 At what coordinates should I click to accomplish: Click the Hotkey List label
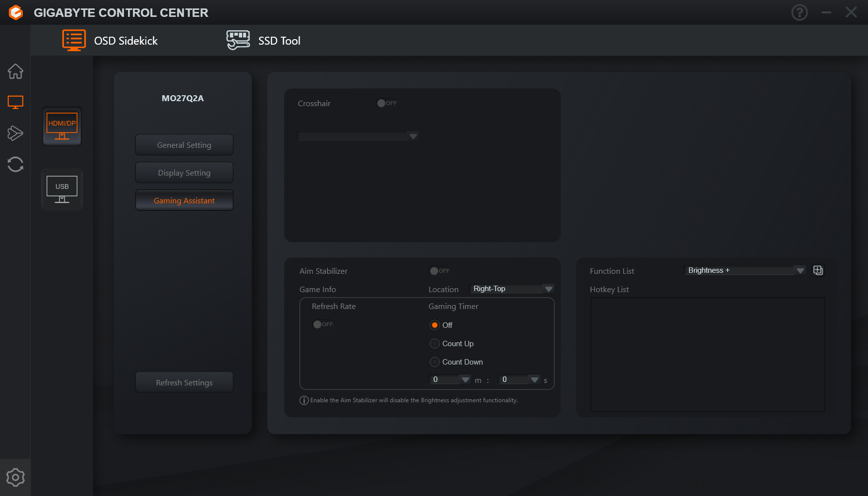(609, 290)
